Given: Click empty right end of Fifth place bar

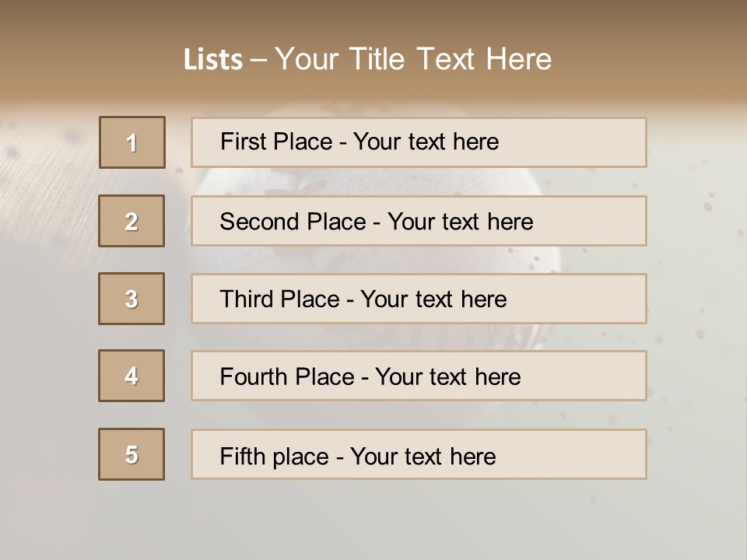Looking at the screenshot, I should coord(591,454).
